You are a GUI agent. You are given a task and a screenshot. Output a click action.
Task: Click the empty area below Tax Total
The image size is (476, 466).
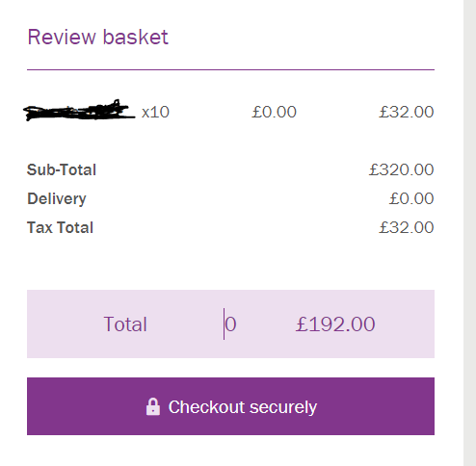(230, 262)
